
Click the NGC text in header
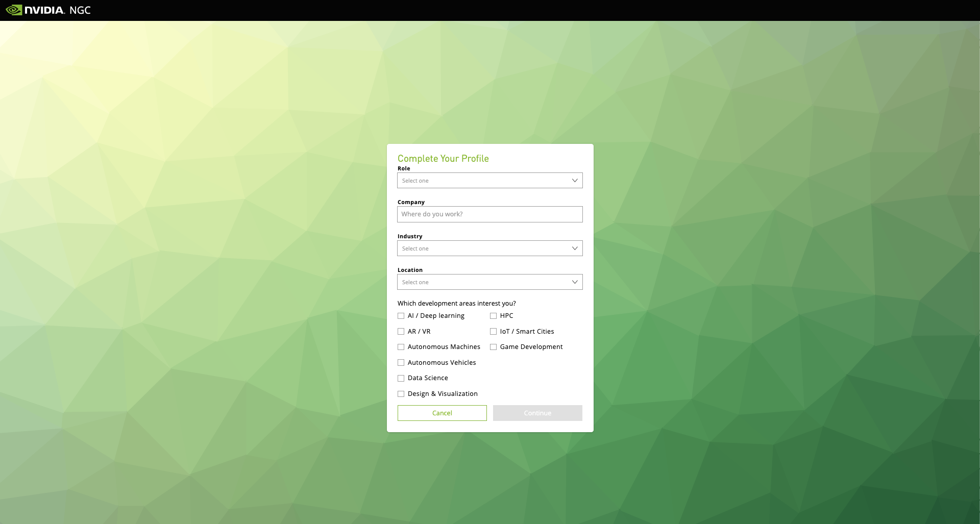point(80,10)
